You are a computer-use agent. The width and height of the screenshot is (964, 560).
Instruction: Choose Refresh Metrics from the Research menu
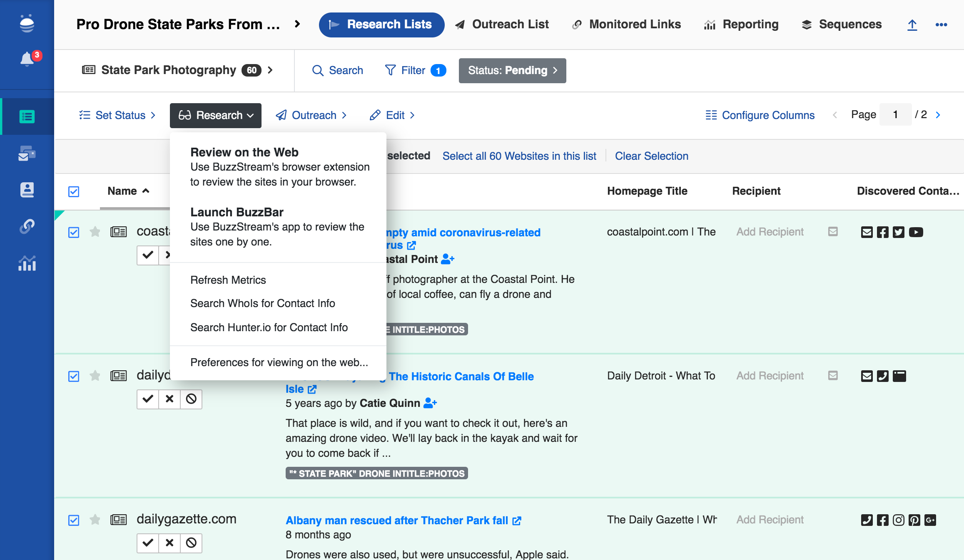click(228, 280)
